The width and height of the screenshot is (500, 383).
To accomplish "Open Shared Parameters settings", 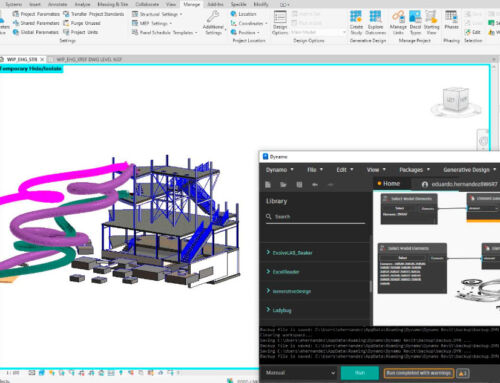I will click(x=36, y=23).
